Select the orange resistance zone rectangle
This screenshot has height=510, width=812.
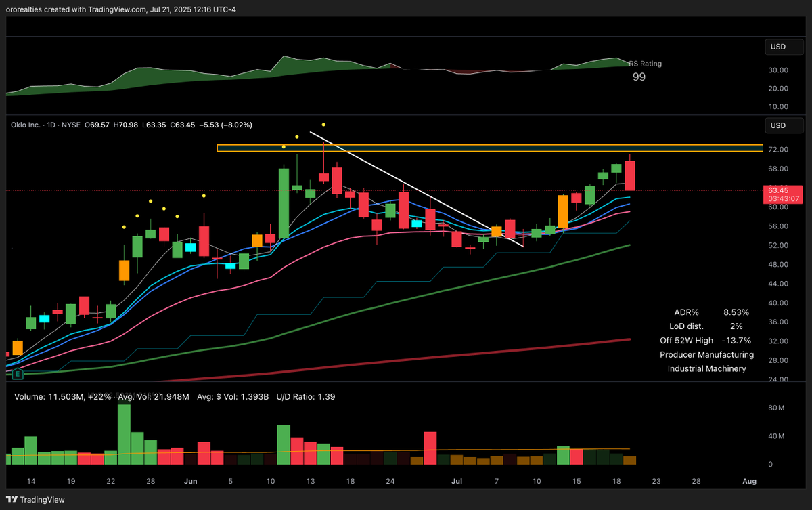coord(489,148)
